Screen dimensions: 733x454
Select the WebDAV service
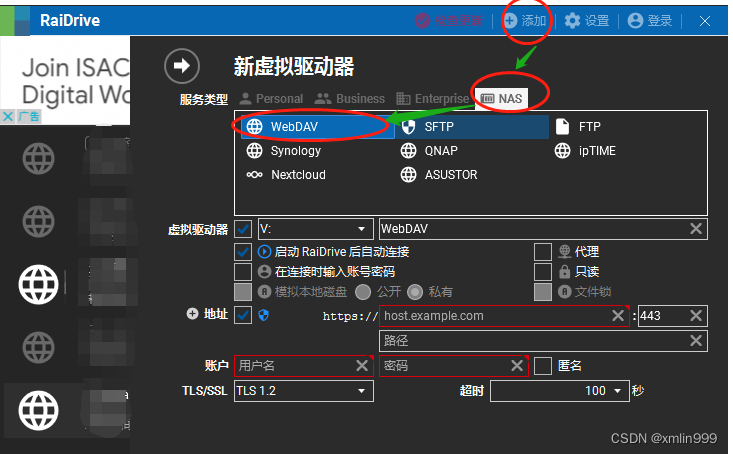(x=317, y=127)
